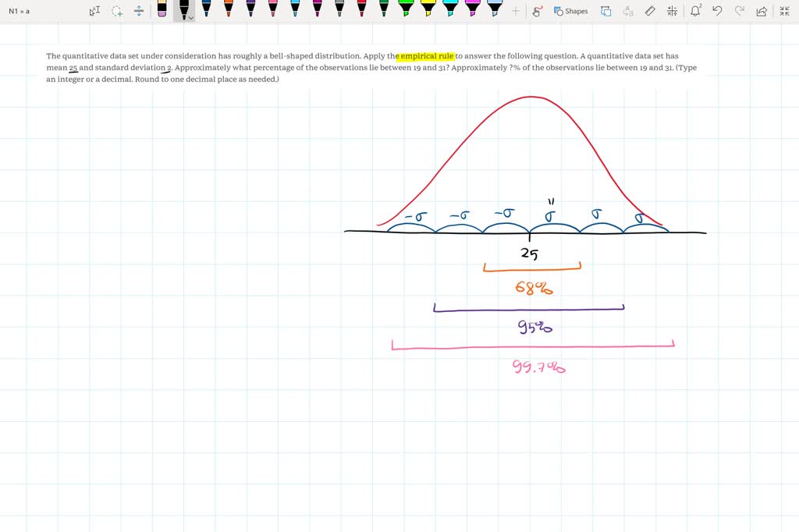Redo the undone action
799x532 pixels.
[740, 11]
